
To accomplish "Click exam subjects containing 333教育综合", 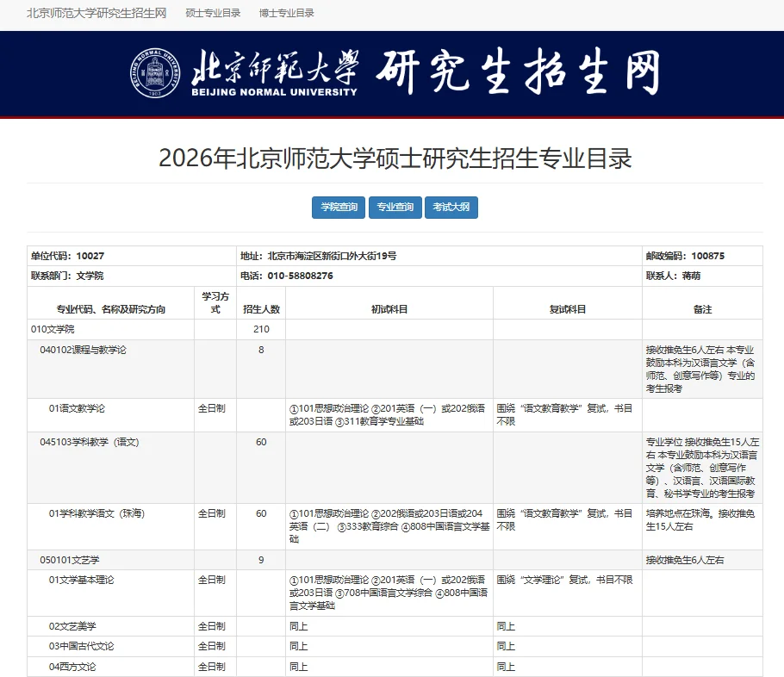I will (x=389, y=526).
